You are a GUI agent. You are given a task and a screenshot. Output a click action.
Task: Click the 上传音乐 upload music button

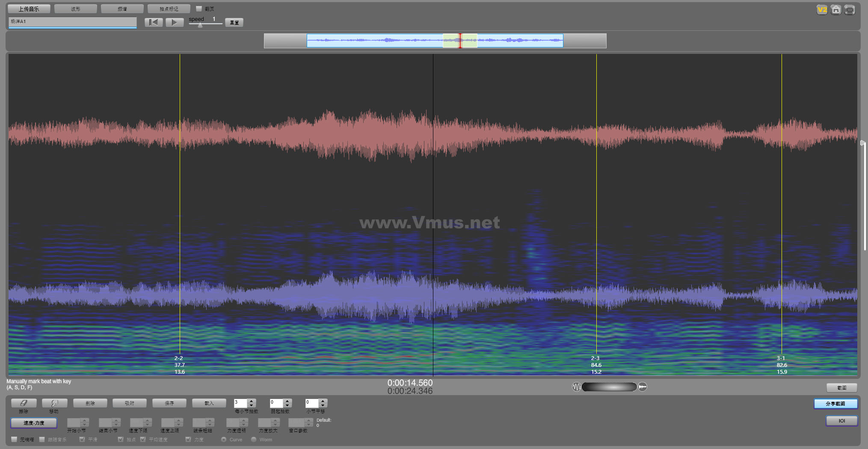29,9
